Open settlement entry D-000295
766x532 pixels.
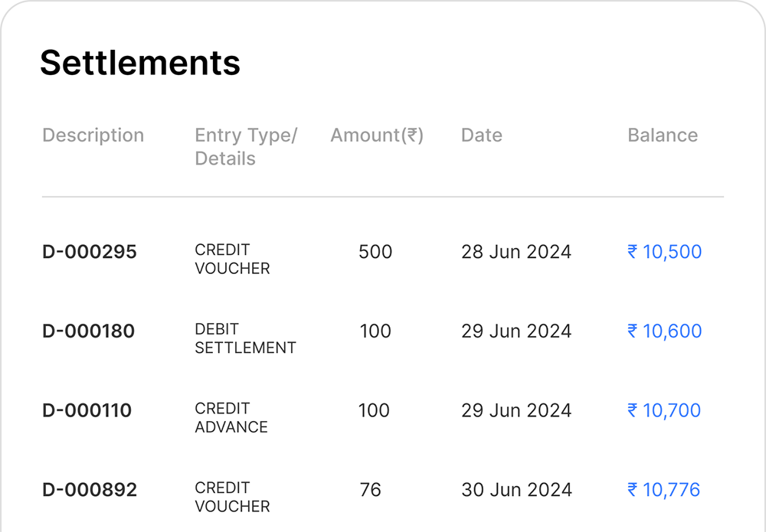pyautogui.click(x=90, y=252)
